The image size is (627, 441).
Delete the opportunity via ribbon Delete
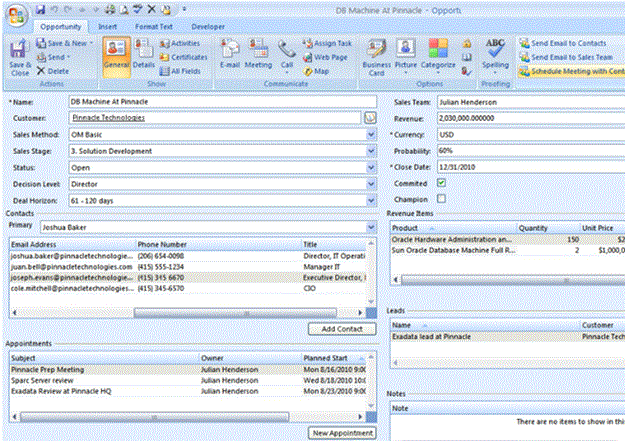coord(52,71)
